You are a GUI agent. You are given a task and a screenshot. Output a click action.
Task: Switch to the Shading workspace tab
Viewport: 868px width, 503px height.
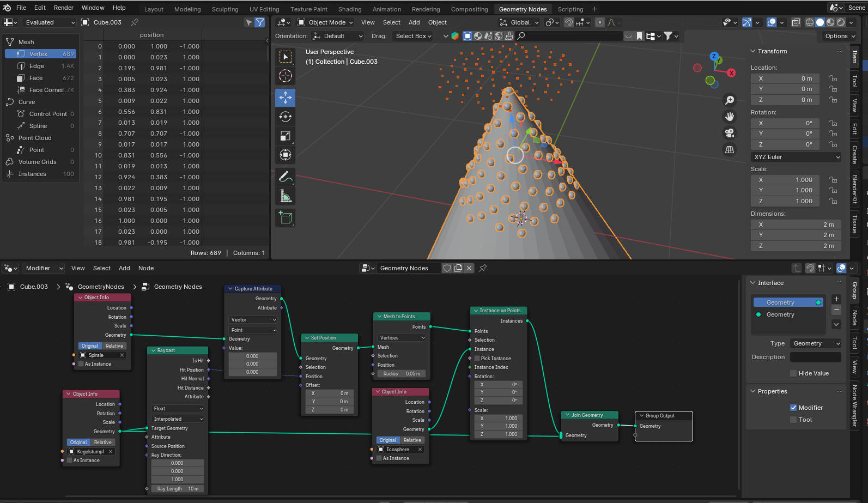pos(349,9)
